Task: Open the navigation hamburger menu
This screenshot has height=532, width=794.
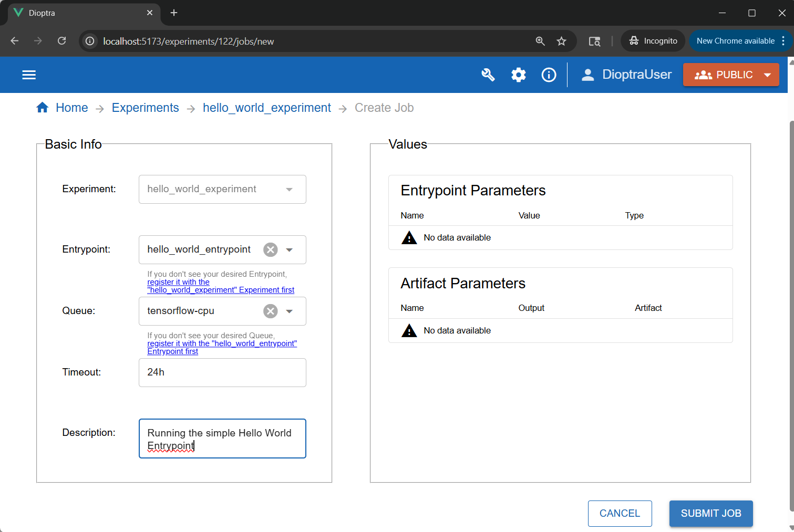Action: [x=29, y=75]
